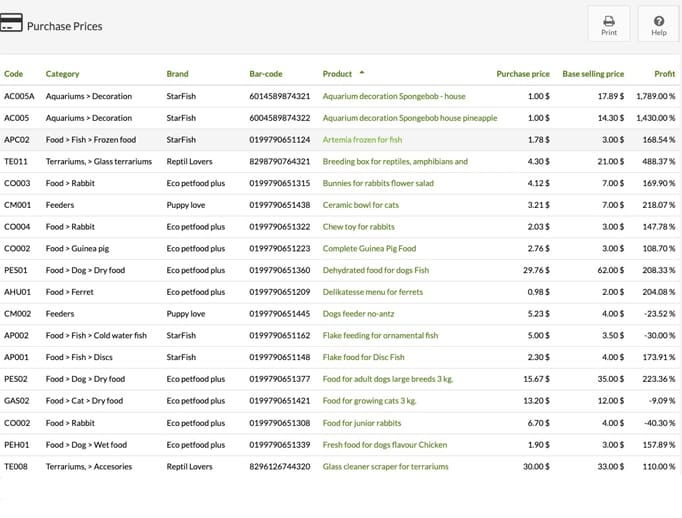
Task: Click purchase price 15.67 $
Action: [x=536, y=379]
